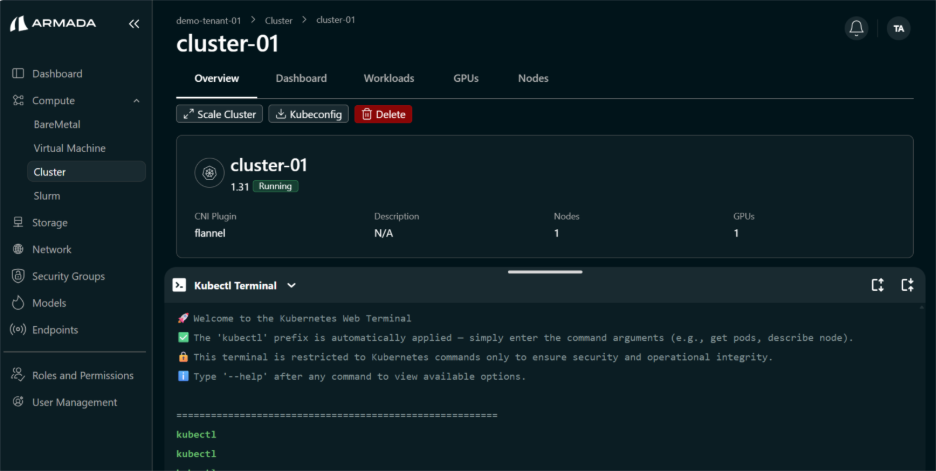Open the Kubectl Terminal dropdown arrow
Viewport: 936px width, 471px height.
[x=291, y=285]
